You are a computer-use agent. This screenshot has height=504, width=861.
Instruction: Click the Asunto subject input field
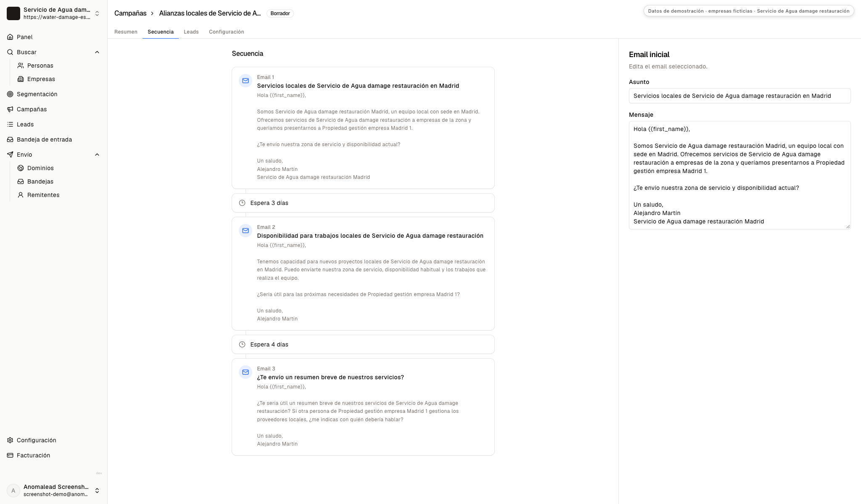[740, 96]
